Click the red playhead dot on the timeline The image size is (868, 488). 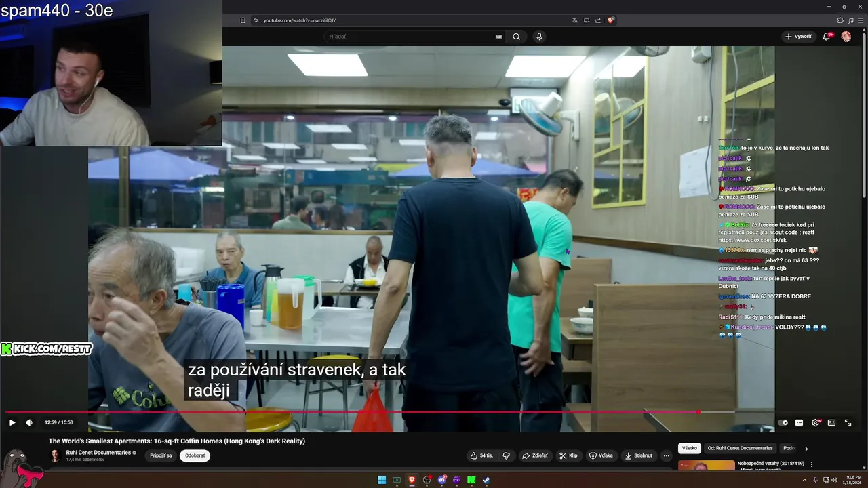(698, 412)
